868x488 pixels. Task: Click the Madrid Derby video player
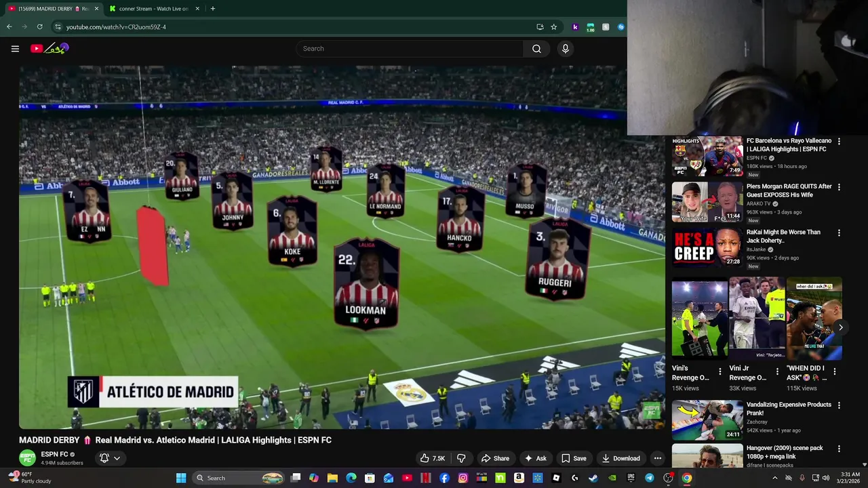click(342, 247)
